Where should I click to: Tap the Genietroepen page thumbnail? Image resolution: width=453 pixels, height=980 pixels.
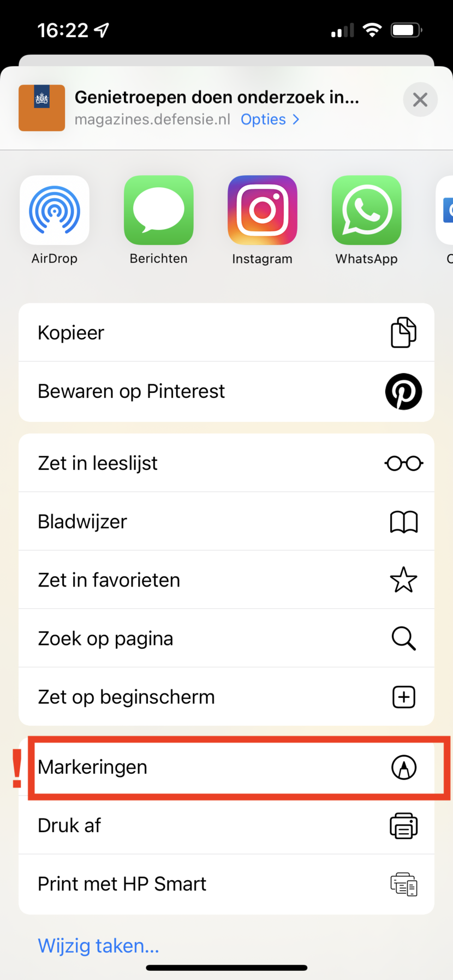[x=42, y=108]
